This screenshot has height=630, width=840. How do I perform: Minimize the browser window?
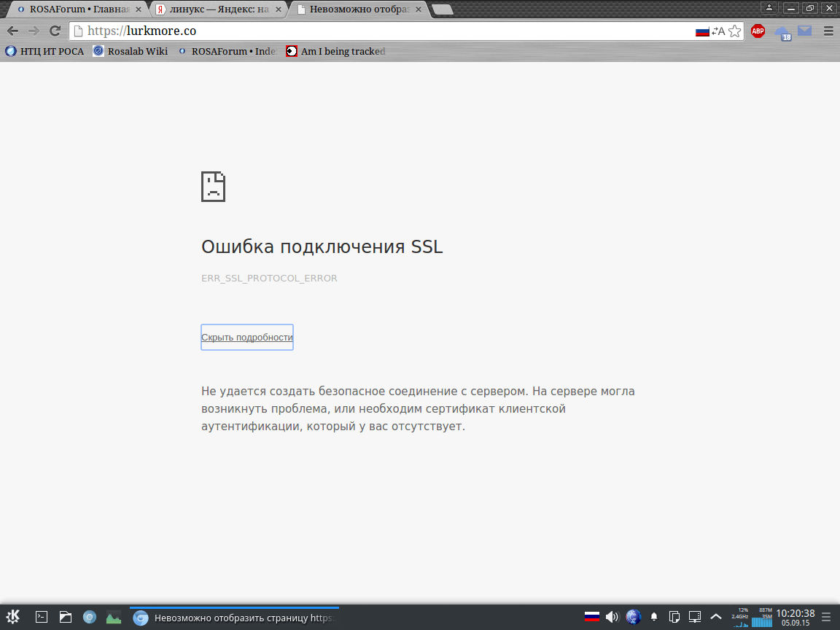click(790, 7)
